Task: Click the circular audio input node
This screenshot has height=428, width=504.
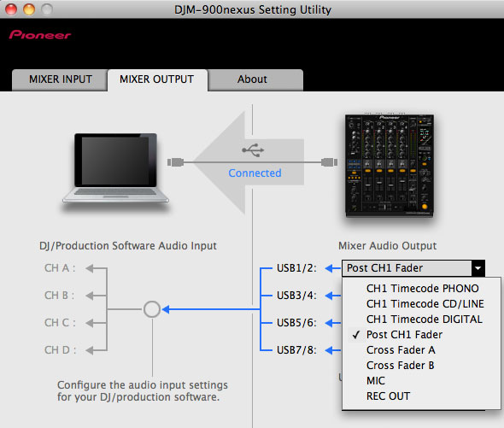Action: [152, 309]
